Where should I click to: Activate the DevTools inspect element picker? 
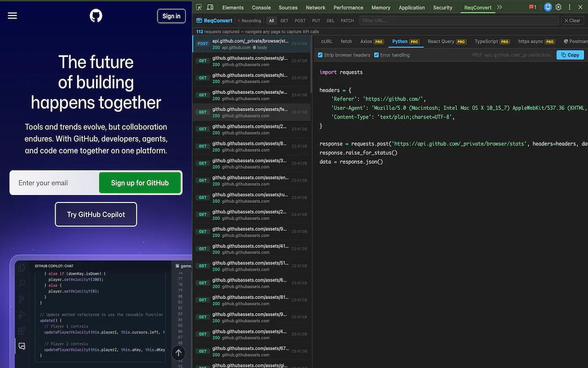coord(199,7)
